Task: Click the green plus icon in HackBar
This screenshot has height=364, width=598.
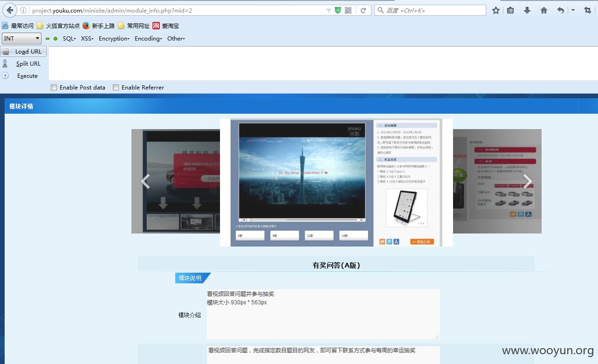Action: (55, 39)
